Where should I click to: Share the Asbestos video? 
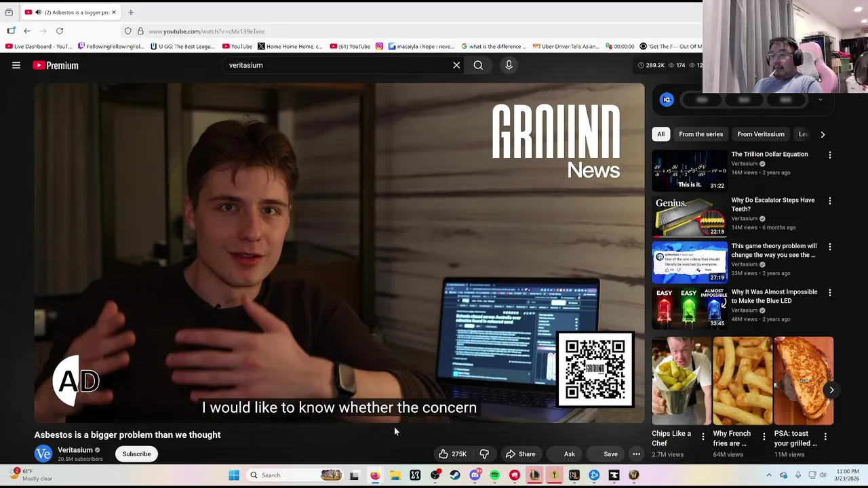coord(521,454)
